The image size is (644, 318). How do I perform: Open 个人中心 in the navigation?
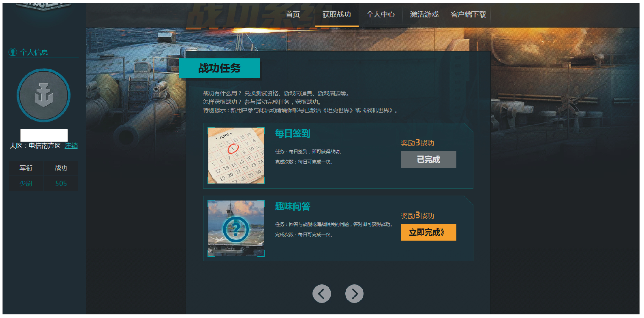pyautogui.click(x=381, y=15)
